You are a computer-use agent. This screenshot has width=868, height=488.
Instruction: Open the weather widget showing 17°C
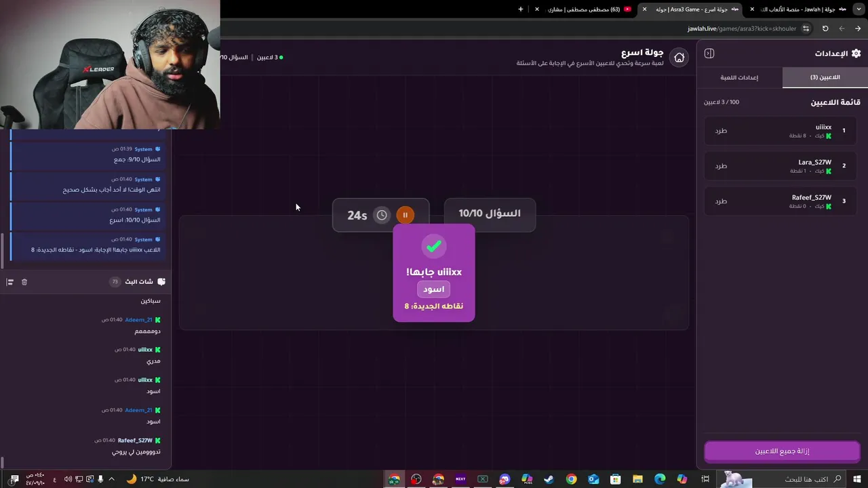tap(158, 479)
